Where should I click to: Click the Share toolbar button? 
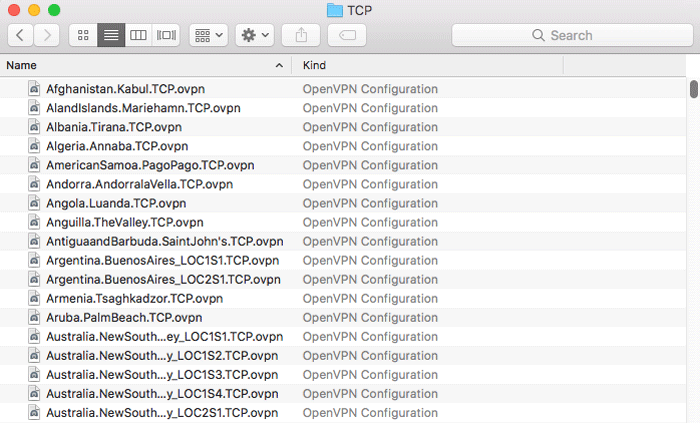click(301, 35)
